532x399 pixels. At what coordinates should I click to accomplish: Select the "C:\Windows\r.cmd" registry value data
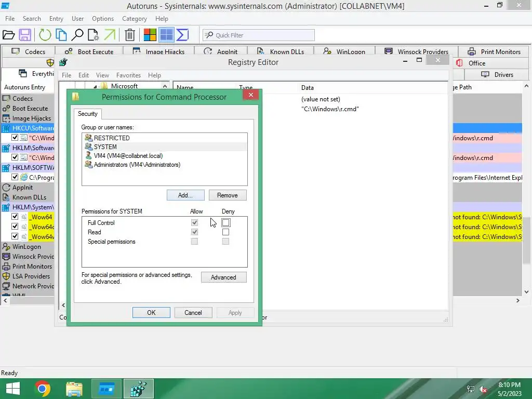pos(330,109)
